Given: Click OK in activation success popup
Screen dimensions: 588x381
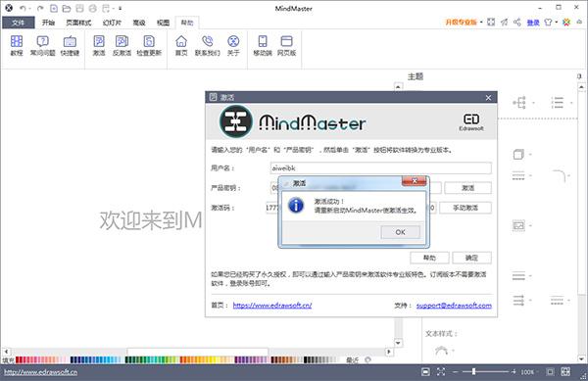Looking at the screenshot, I should pos(400,232).
